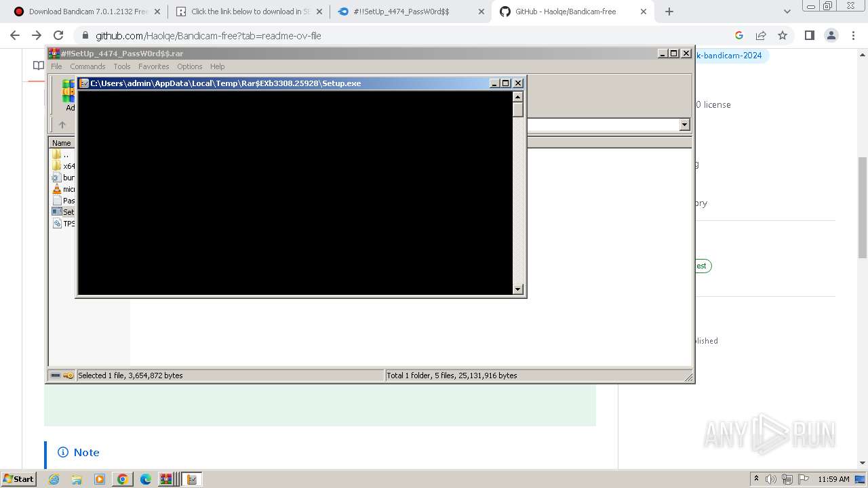Open WinRAR File menu

point(56,66)
